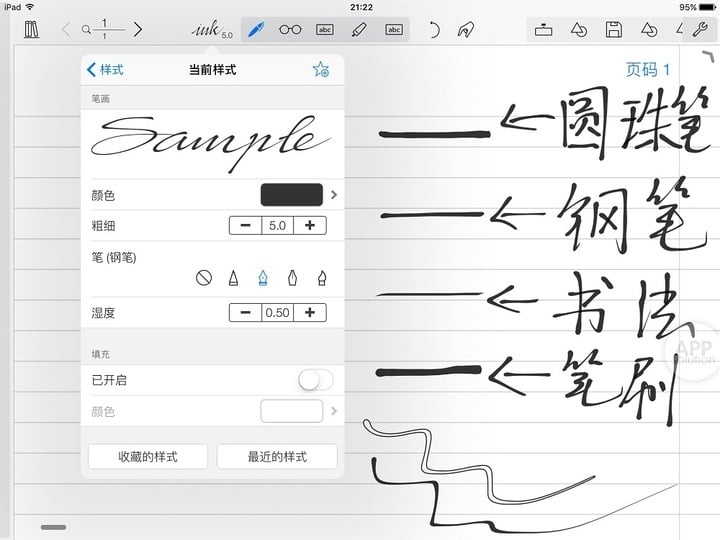Go to next page arrow
This screenshot has height=540, width=720.
138,30
